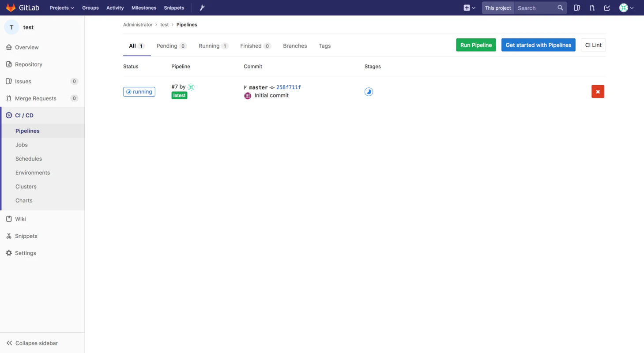Screen dimensions: 644x353
Task: Expand the Projects dropdown menu
Action: 62,8
